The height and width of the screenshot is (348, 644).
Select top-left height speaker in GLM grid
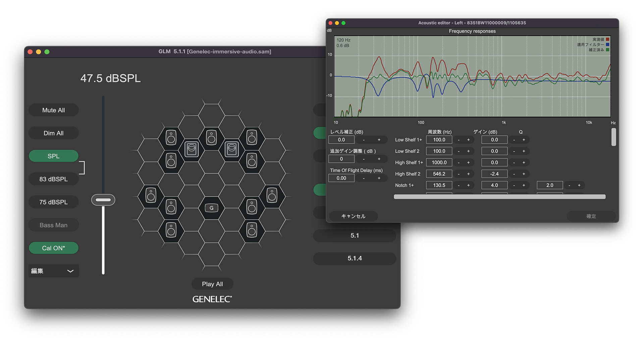click(171, 138)
